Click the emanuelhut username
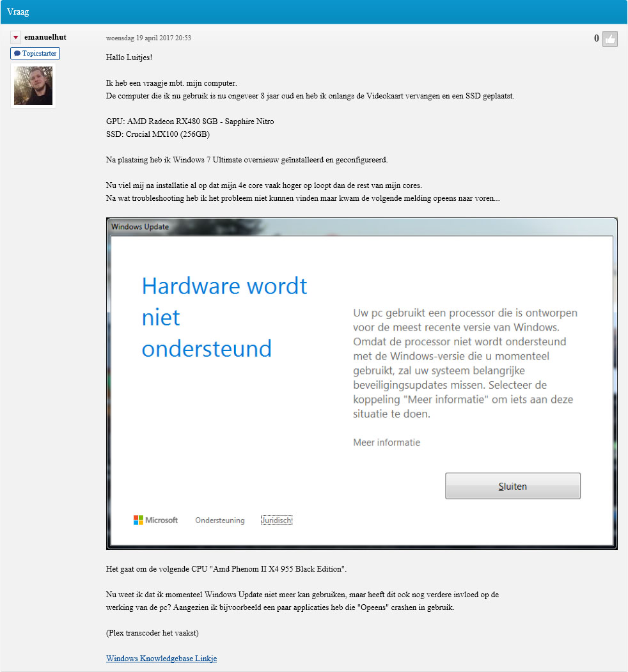Viewport: 628px width, 672px height. [45, 37]
